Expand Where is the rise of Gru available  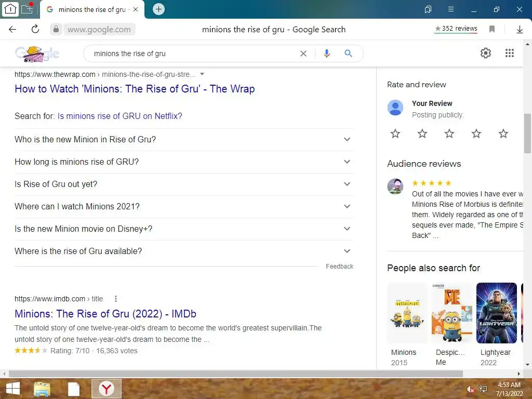184,251
